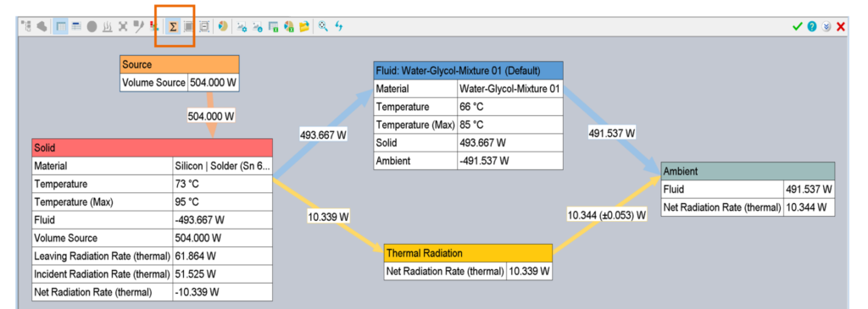Click the heat waves toolbar icon
Screen dimensions: 868x309
pyautogui.click(x=108, y=26)
